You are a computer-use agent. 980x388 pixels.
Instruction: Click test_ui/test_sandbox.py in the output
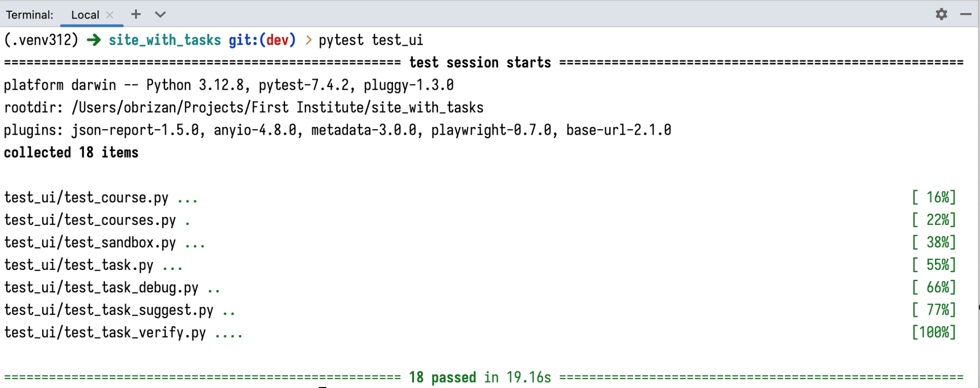pyautogui.click(x=90, y=242)
